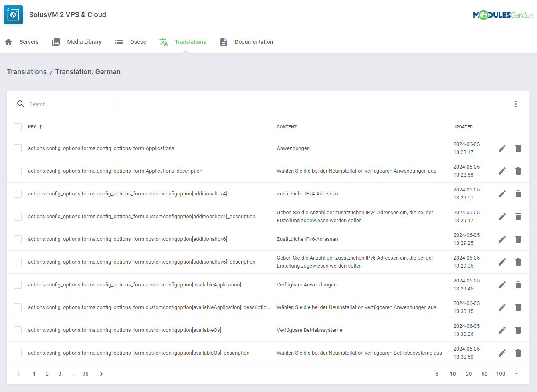Click the SolusVM 2 VPS & Cloud logo
Image resolution: width=537 pixels, height=392 pixels.
13,14
